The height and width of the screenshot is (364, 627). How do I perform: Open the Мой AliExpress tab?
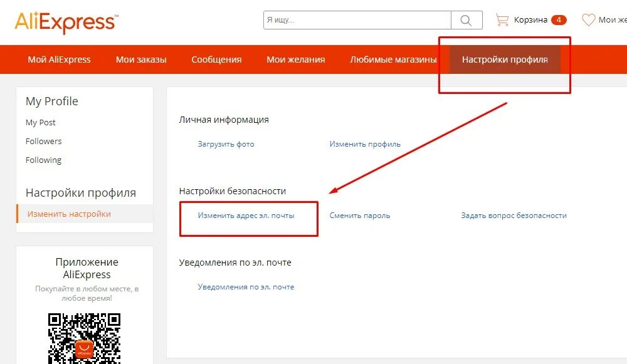59,60
